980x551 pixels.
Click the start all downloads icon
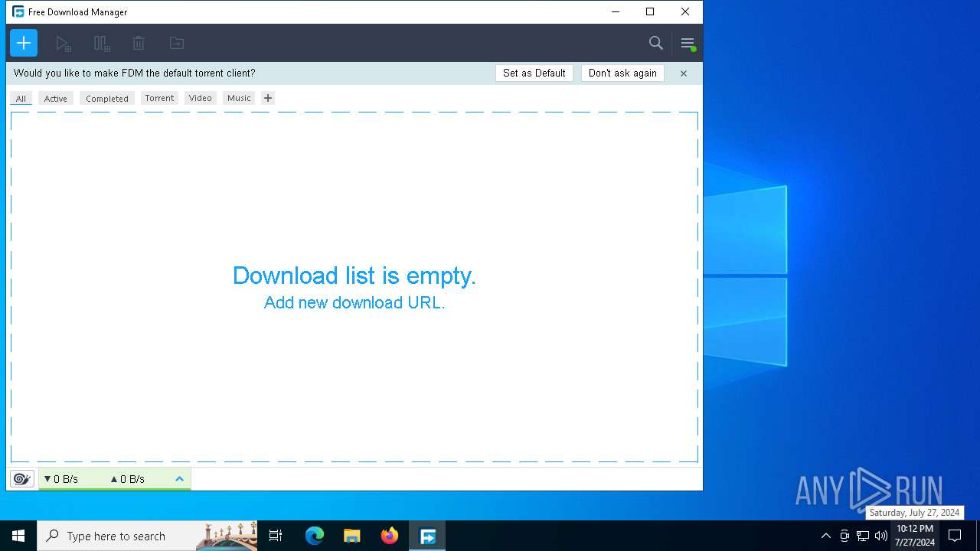pos(64,44)
